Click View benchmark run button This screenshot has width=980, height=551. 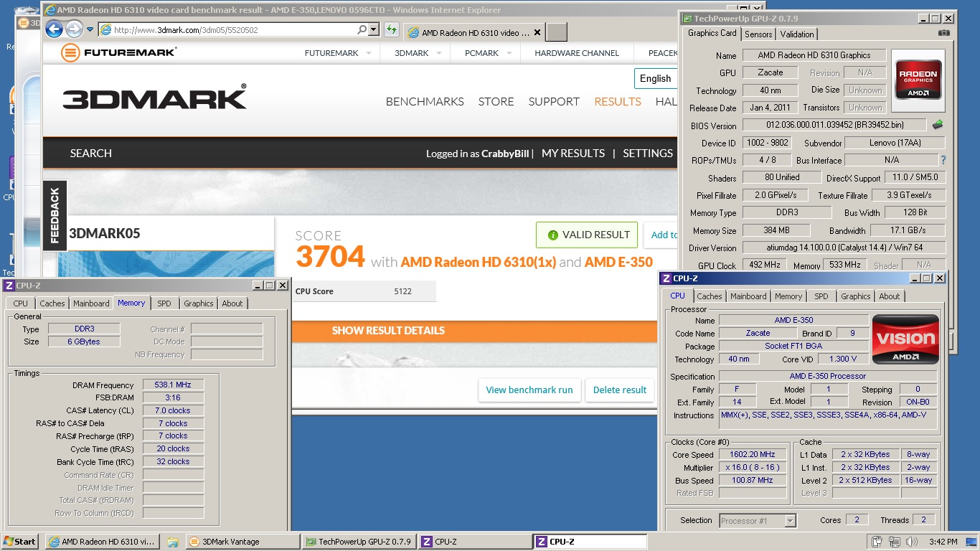point(529,390)
